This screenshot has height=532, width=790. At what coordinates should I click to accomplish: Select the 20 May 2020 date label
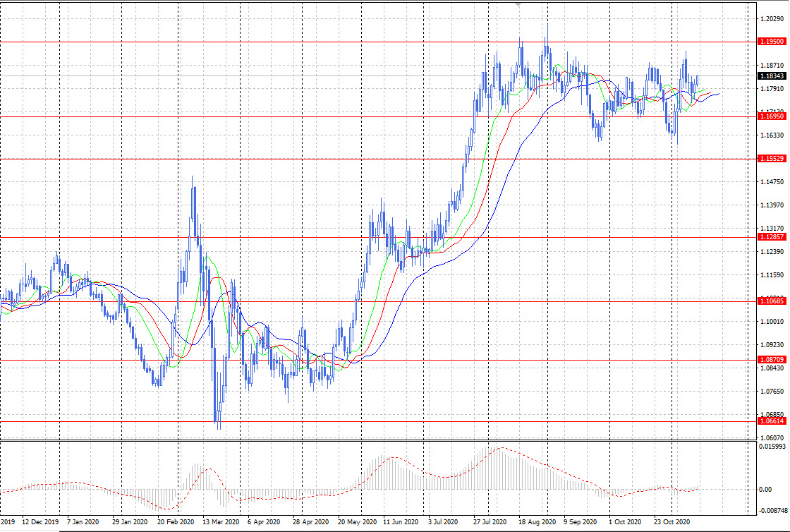click(357, 522)
